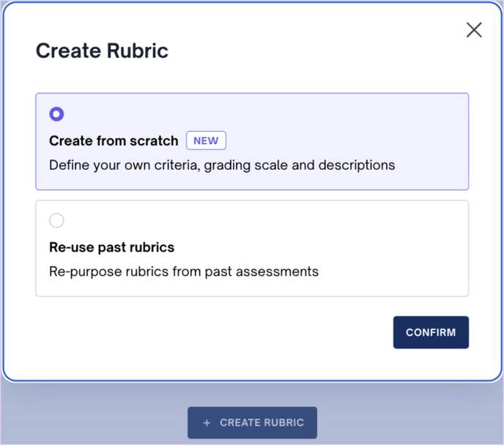
Task: Select the Re-use past rubrics radio button
Action: (56, 220)
